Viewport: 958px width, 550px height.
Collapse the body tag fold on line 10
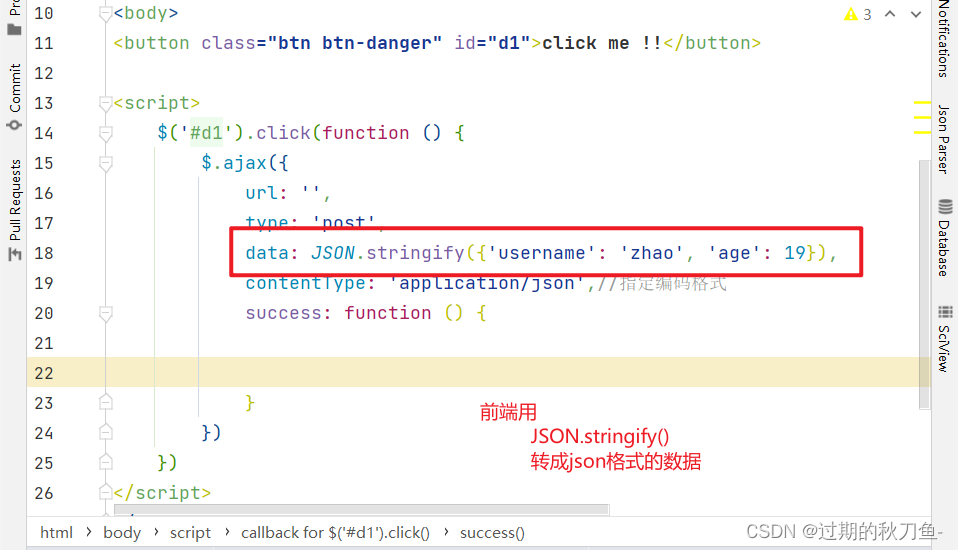[105, 13]
